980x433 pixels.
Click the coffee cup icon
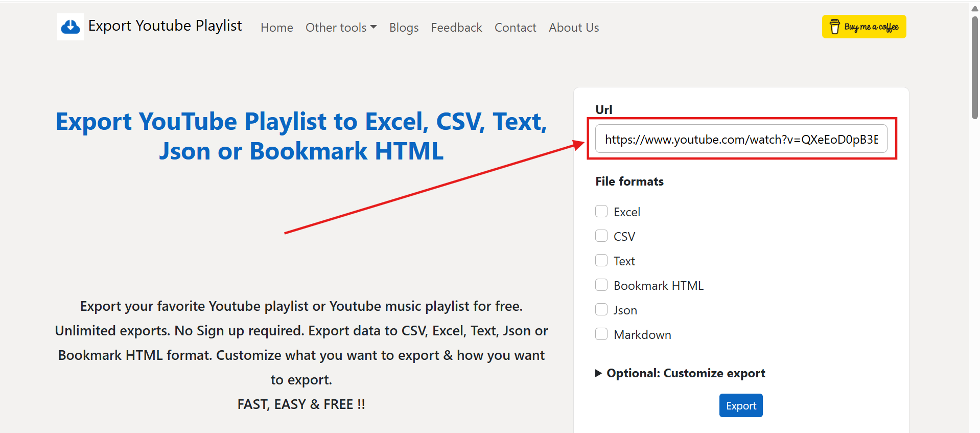(x=834, y=27)
